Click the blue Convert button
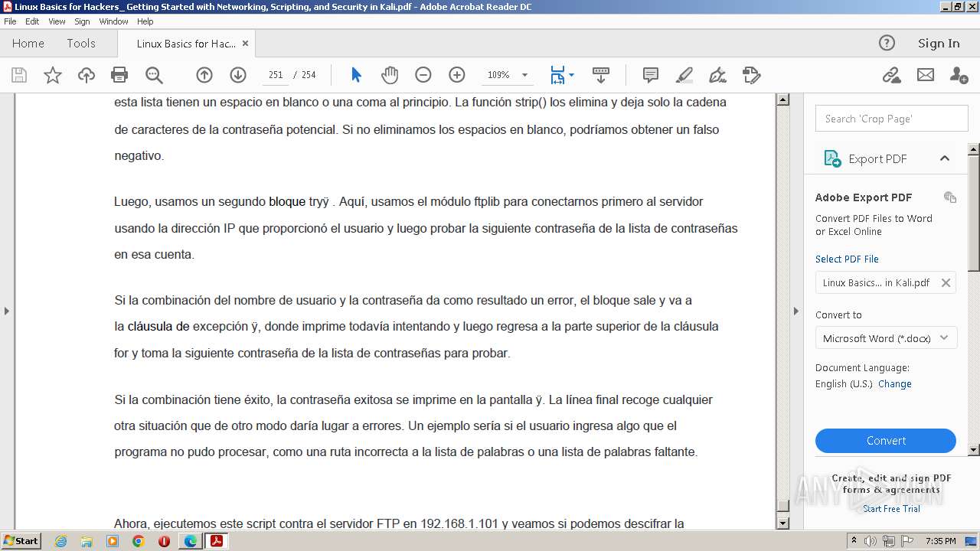The height and width of the screenshot is (551, 980). [x=886, y=441]
